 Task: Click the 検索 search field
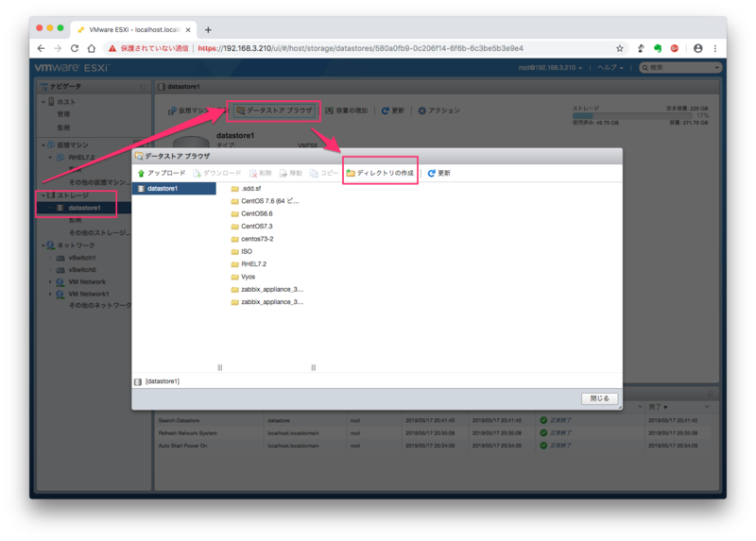click(x=679, y=67)
